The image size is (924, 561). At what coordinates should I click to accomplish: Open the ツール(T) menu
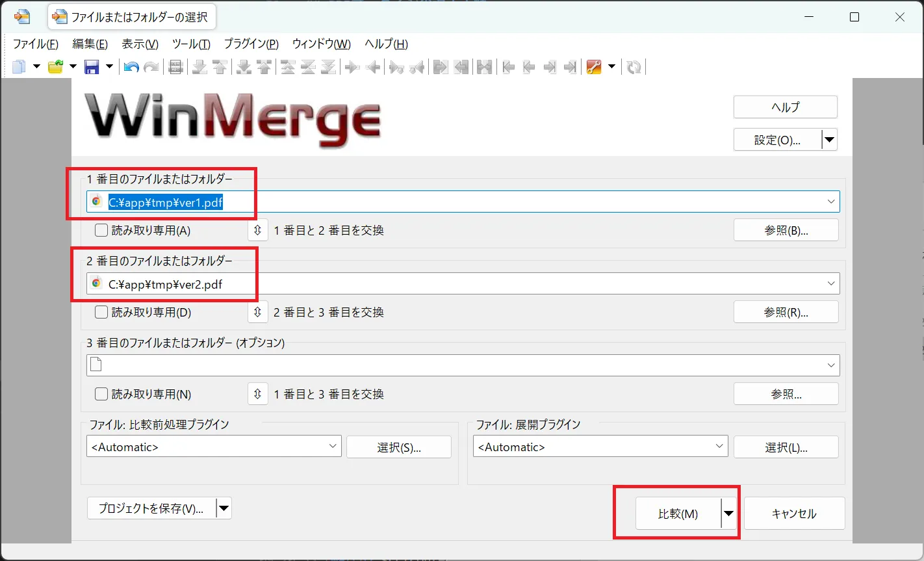191,44
